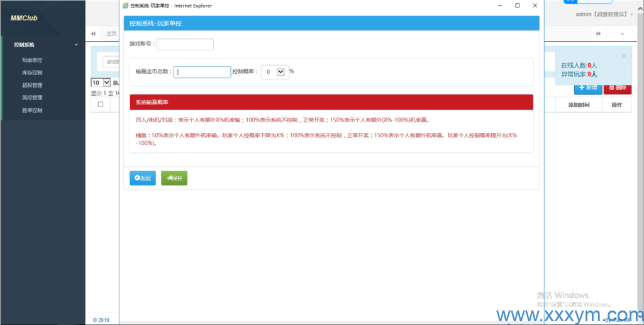The image size is (644, 325).
Task: Click the Internet Explorer icon in title bar
Action: (x=126, y=6)
